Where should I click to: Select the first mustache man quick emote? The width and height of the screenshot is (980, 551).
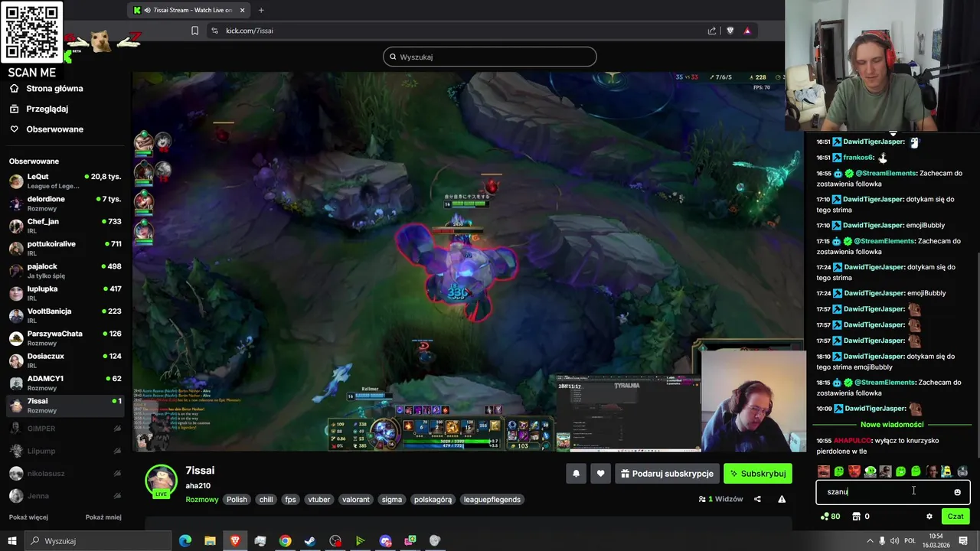click(823, 471)
